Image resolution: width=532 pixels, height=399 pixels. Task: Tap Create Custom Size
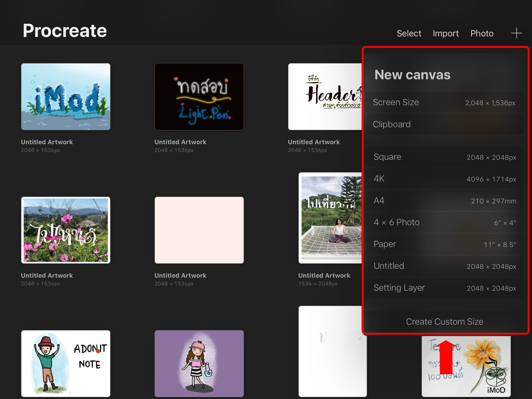click(445, 322)
